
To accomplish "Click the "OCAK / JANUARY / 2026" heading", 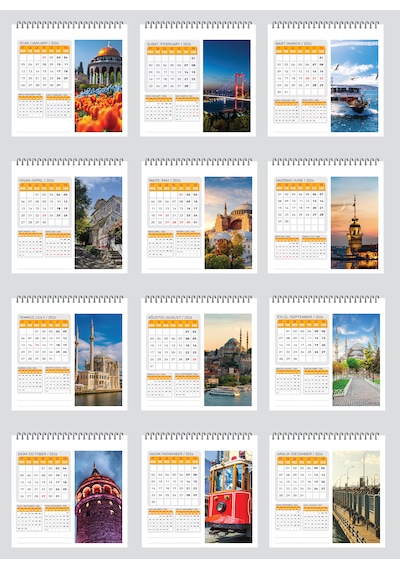I will 39,43.
